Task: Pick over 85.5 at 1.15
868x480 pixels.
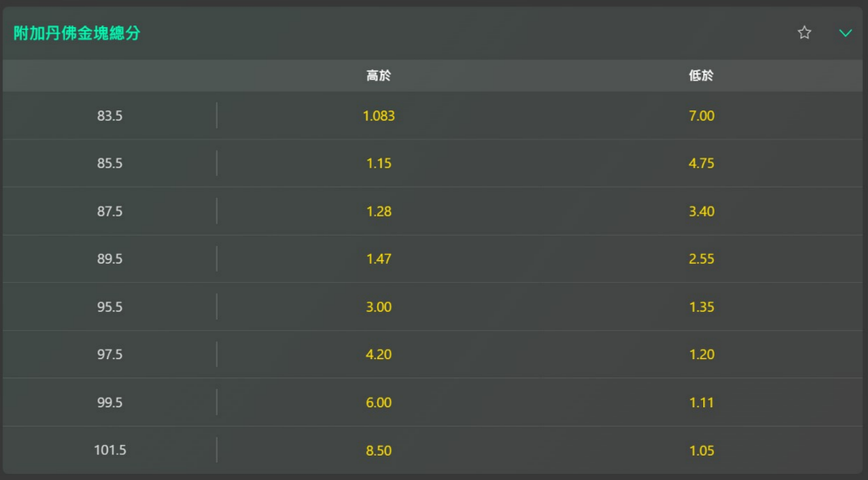Action: [x=379, y=163]
